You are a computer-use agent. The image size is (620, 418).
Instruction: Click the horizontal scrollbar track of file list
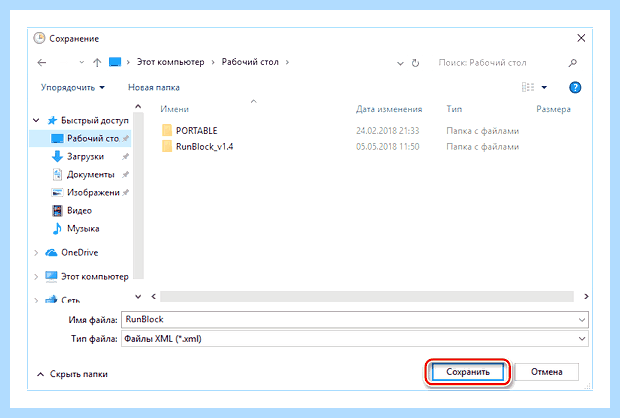(x=367, y=296)
